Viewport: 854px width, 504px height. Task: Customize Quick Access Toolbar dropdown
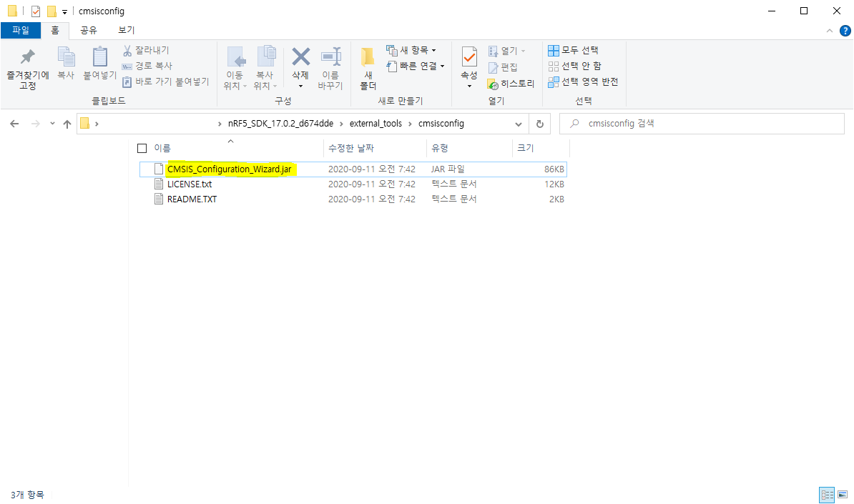[x=65, y=11]
